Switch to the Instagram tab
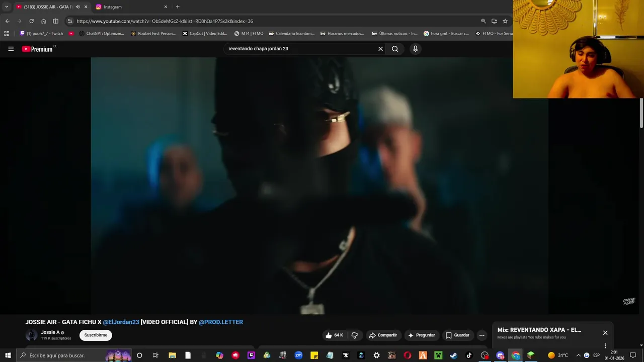 (x=128, y=7)
